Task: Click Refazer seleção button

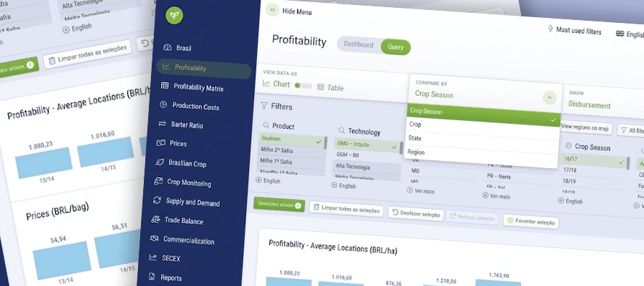Action: click(472, 218)
